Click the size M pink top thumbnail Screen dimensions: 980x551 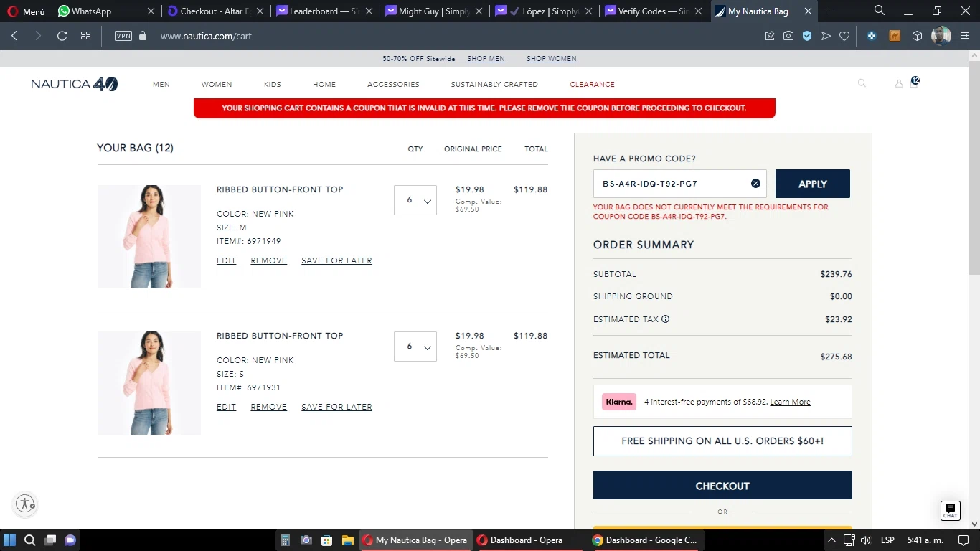(149, 237)
